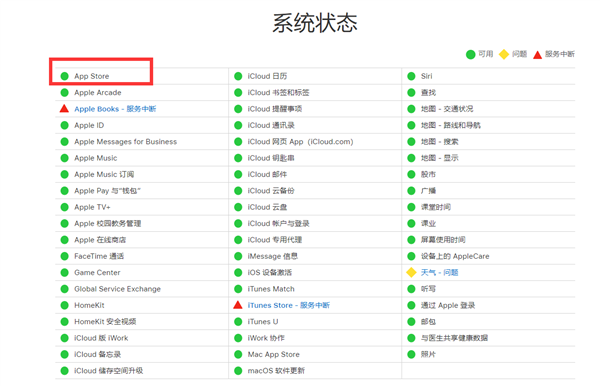Select the App Store row text
The image size is (600, 386).
[92, 76]
